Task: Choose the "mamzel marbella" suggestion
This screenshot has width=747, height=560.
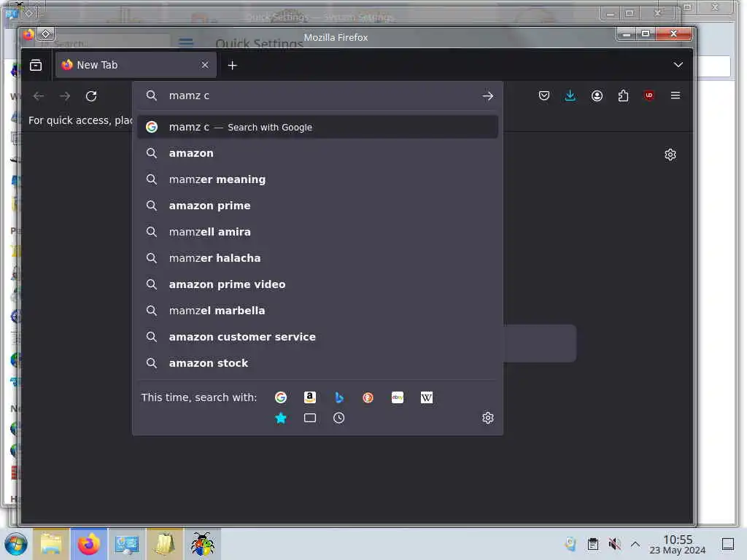Action: (x=318, y=311)
